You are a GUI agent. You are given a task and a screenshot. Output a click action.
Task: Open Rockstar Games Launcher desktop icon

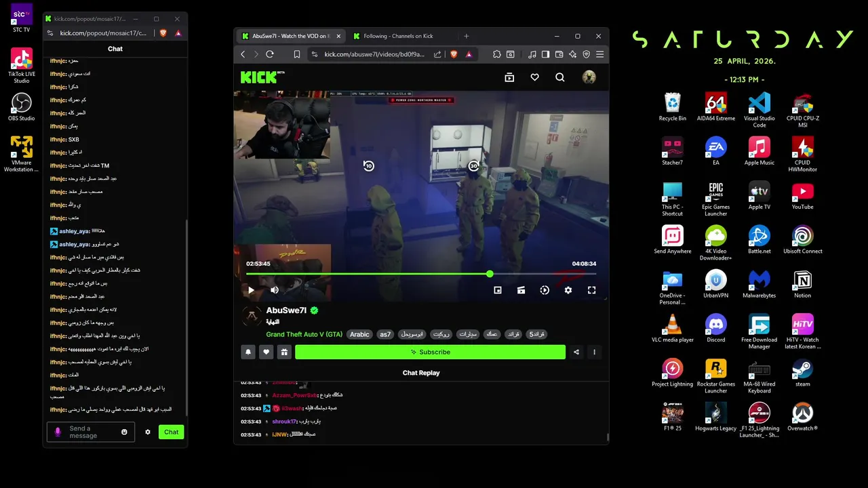tap(715, 375)
